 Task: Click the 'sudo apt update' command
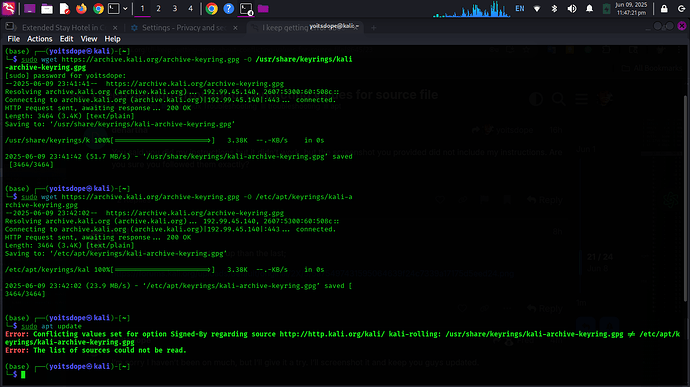(51, 326)
